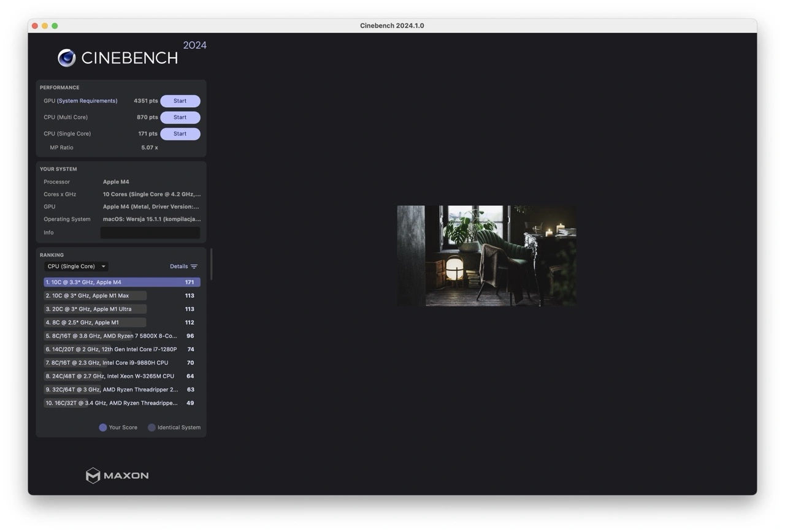Click the yellow minimize window button

click(45, 26)
